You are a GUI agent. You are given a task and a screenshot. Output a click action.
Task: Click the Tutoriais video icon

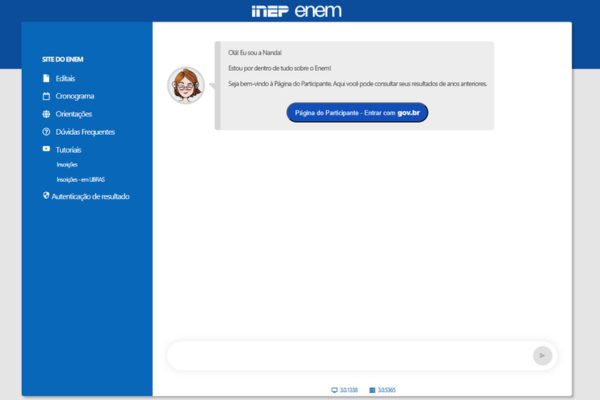click(x=46, y=149)
